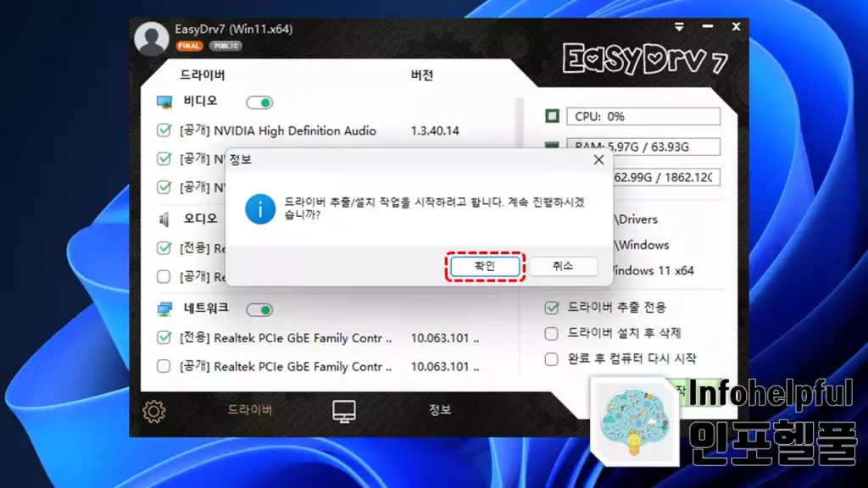
Task: Uncheck [전용] Realtek PCIe GbE driver
Action: coord(164,337)
